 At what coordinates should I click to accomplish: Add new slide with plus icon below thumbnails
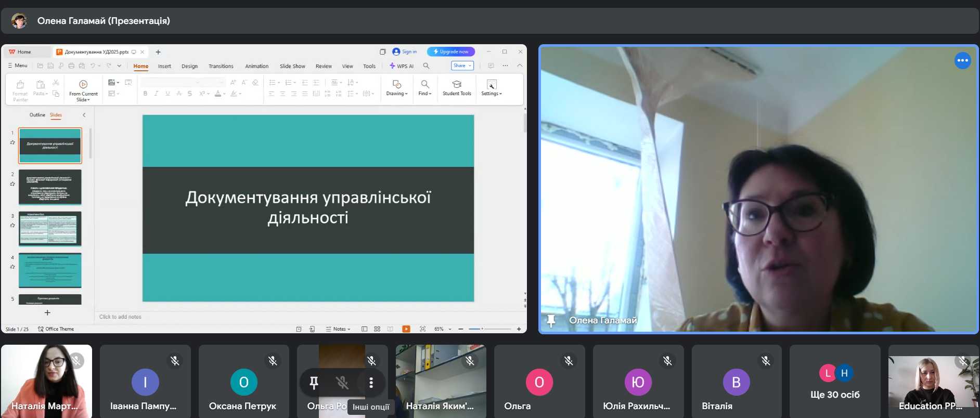coord(47,313)
